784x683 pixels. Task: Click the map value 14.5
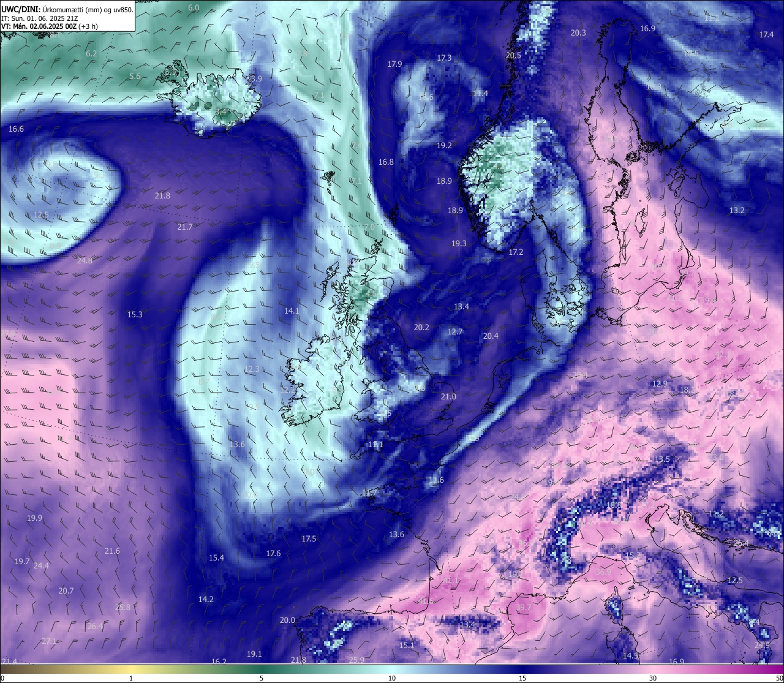(630, 655)
